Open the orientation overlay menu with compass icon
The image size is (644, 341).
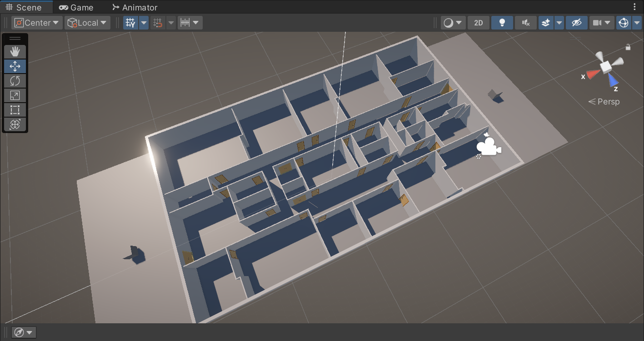24,332
